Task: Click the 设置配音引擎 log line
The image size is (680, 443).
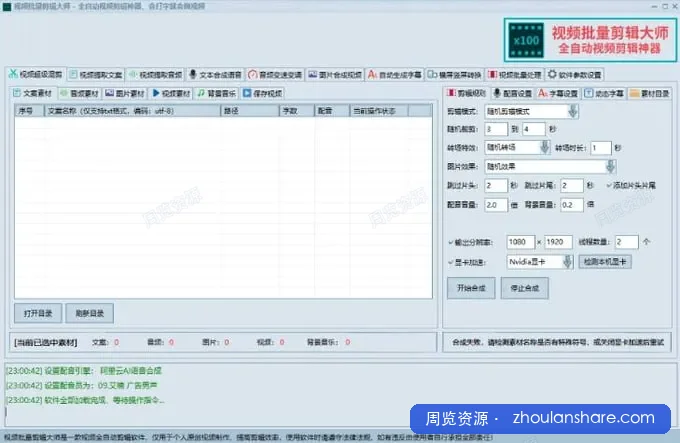Action: (84, 371)
